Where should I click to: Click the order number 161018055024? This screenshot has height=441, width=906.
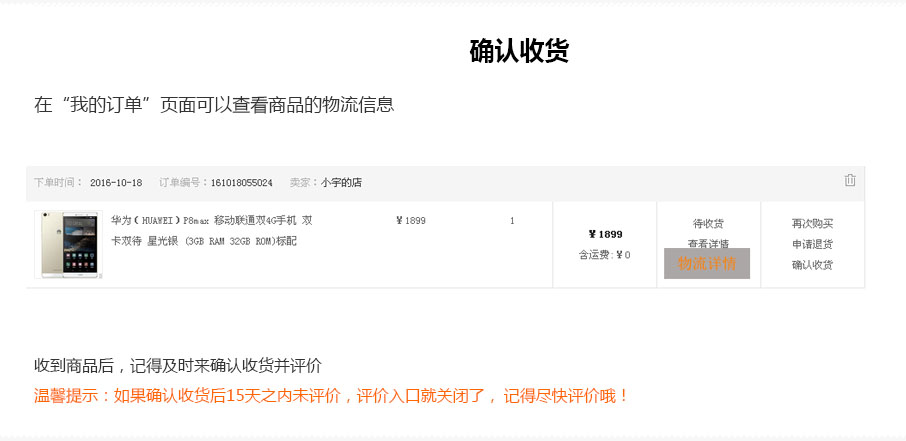(x=242, y=183)
